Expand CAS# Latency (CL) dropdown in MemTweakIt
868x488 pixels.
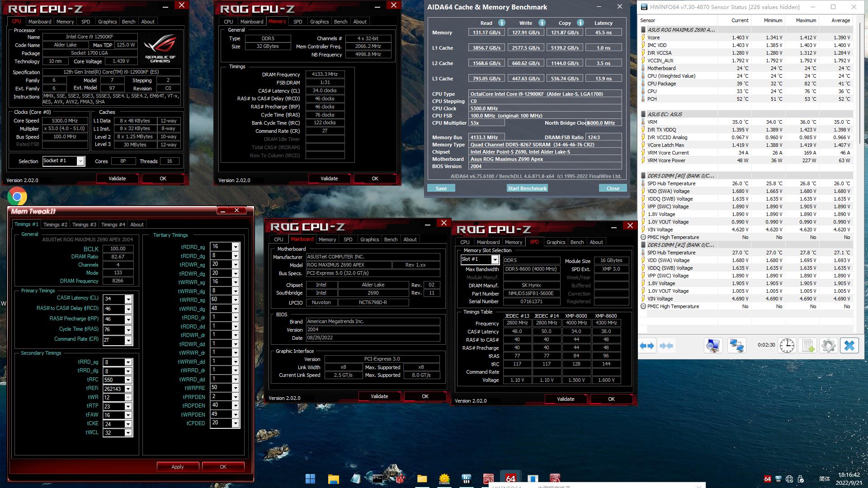coord(128,299)
